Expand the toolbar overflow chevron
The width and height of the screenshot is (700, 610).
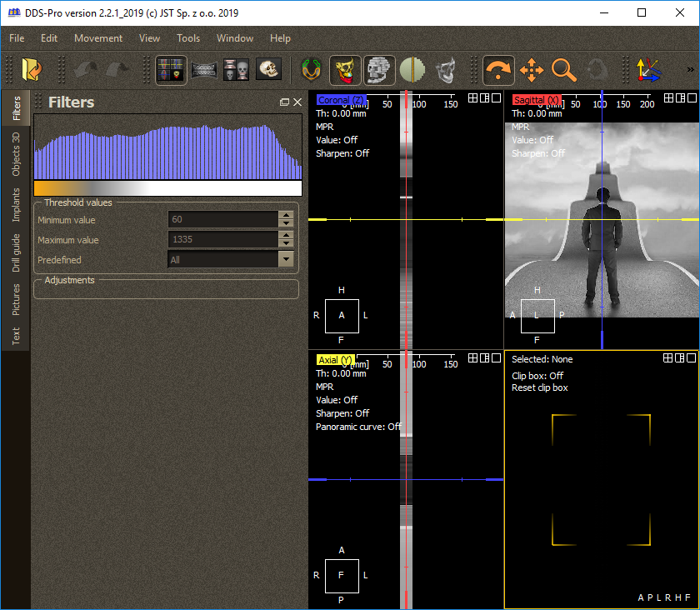coord(690,70)
